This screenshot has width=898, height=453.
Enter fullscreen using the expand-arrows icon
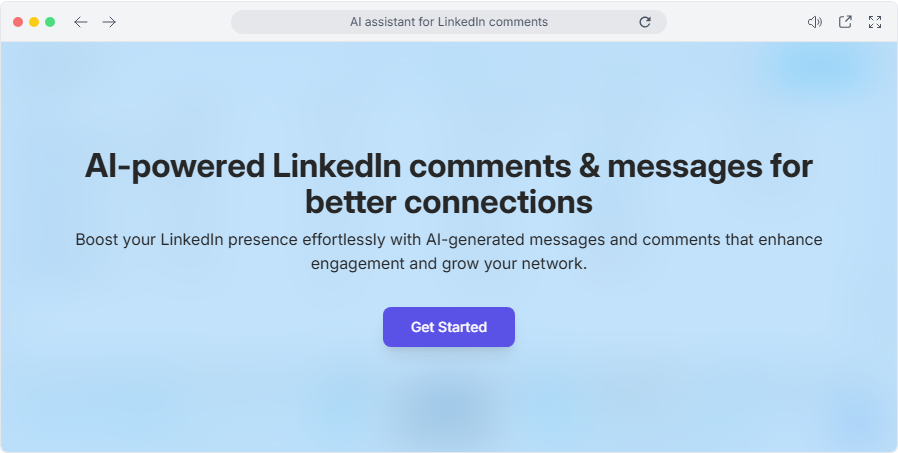coord(875,22)
